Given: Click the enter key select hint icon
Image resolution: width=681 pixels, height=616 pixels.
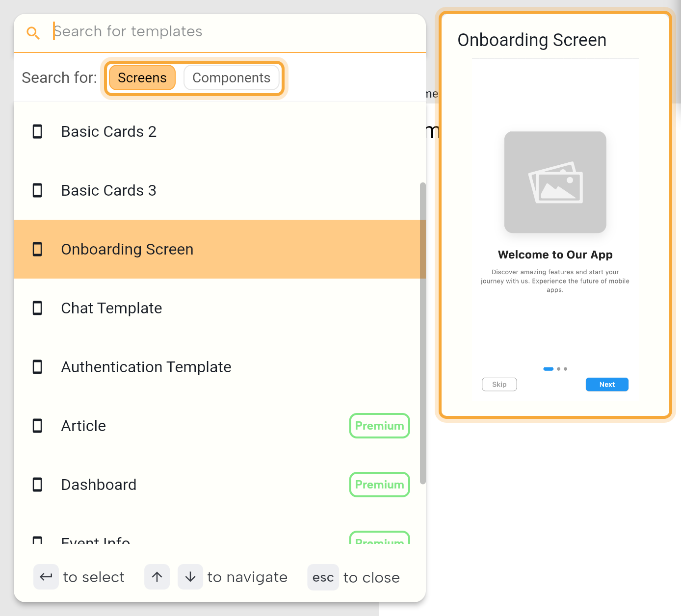Looking at the screenshot, I should (46, 577).
